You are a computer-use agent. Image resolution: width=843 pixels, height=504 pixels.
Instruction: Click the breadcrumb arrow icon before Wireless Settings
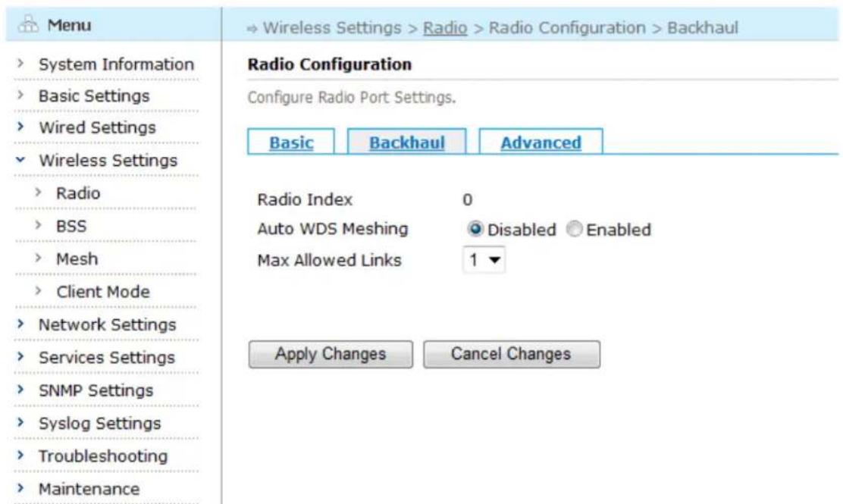point(252,29)
